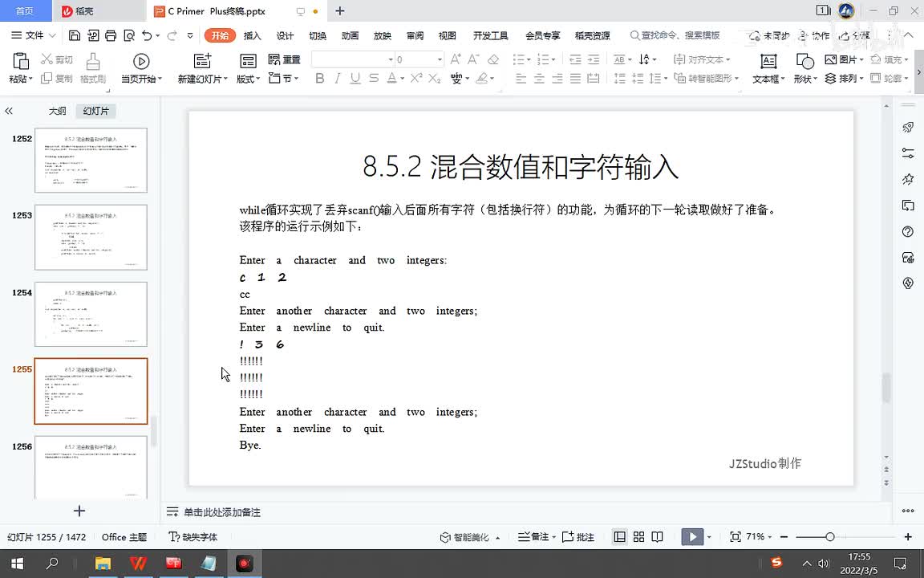Click the Reset (重置) slide button
The height and width of the screenshot is (578, 924).
(284, 59)
